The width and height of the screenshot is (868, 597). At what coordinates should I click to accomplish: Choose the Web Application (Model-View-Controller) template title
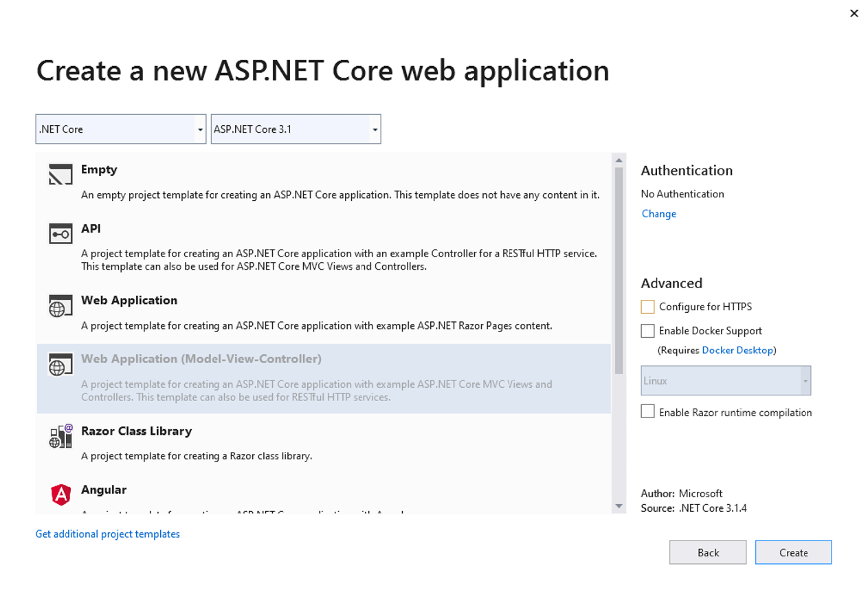pos(201,359)
